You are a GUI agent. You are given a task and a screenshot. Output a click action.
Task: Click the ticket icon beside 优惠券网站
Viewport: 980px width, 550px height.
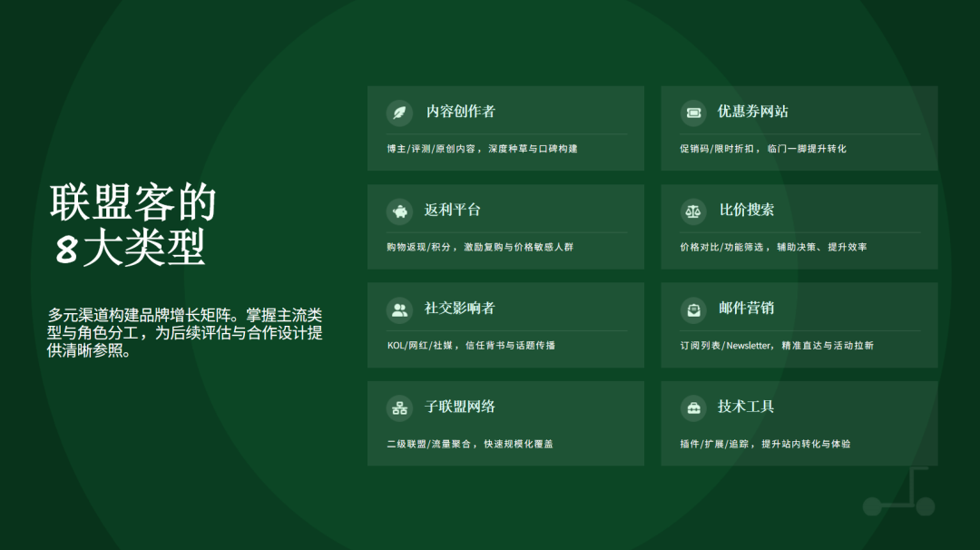(693, 113)
